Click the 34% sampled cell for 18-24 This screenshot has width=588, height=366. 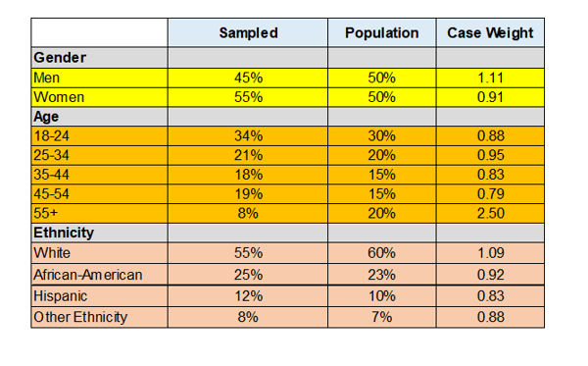pos(248,135)
